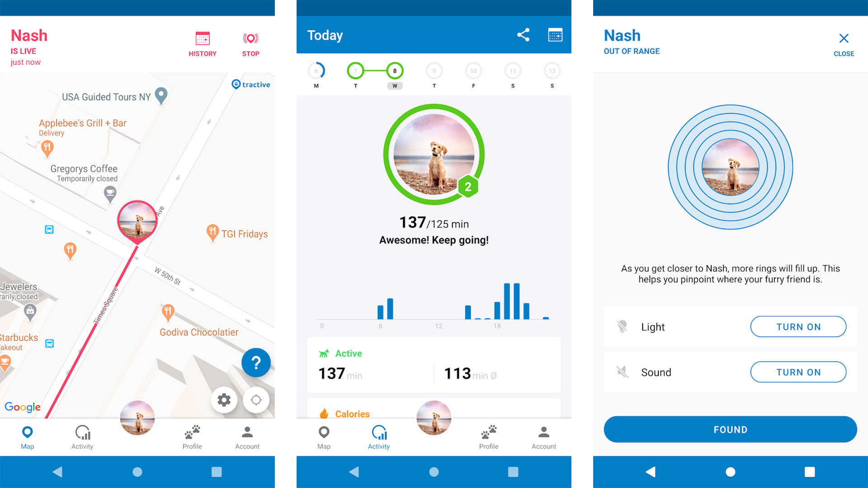
Task: Enable Sound signal for Nash
Action: click(797, 372)
